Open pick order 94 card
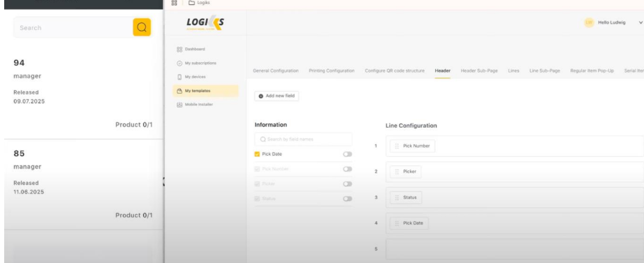644x263 pixels. pyautogui.click(x=82, y=94)
